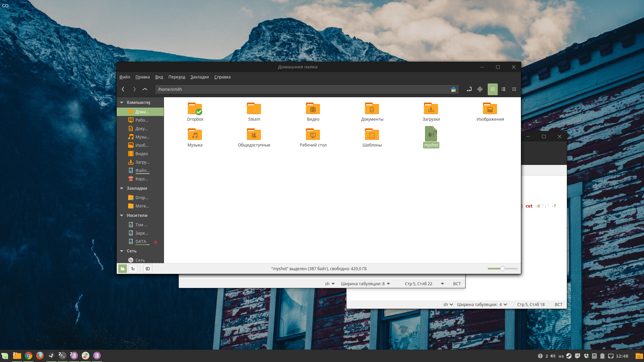The height and width of the screenshot is (362, 644).
Task: Open the Вид menu
Action: tap(159, 77)
